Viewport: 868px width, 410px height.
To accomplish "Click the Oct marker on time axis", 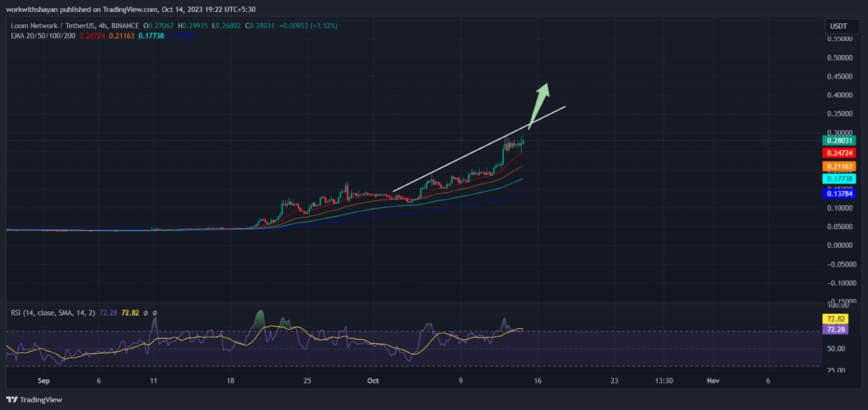I will pos(372,381).
